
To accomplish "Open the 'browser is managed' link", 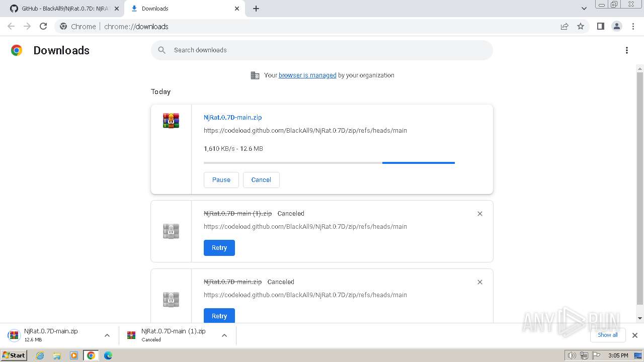I will [307, 75].
